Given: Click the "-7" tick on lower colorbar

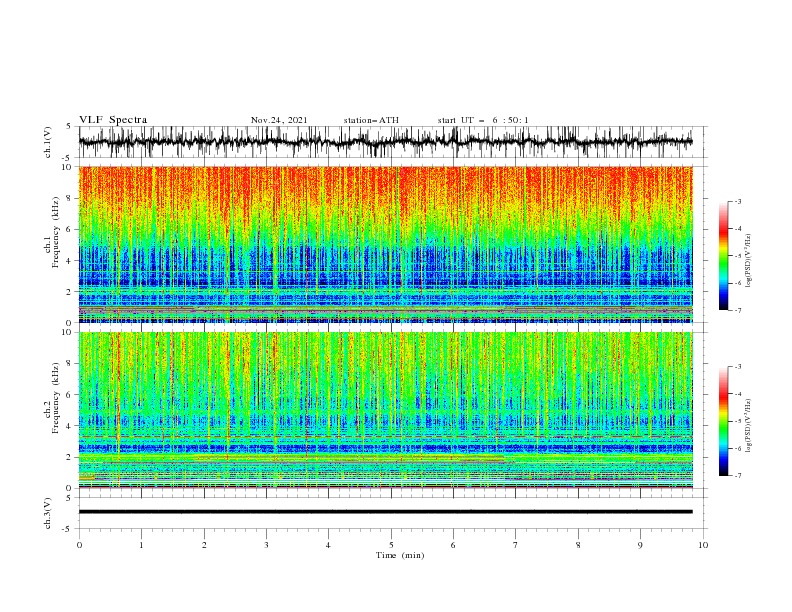Looking at the screenshot, I should tap(737, 476).
